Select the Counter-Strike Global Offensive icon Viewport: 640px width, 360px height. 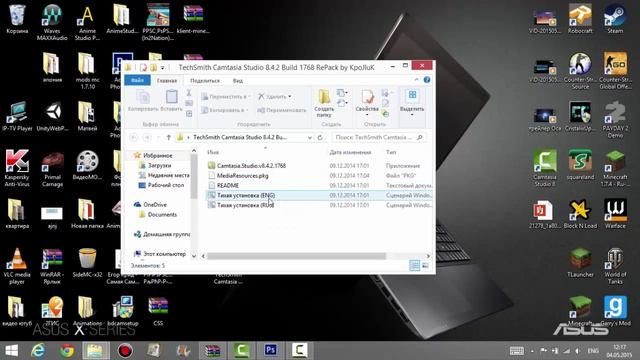615,71
